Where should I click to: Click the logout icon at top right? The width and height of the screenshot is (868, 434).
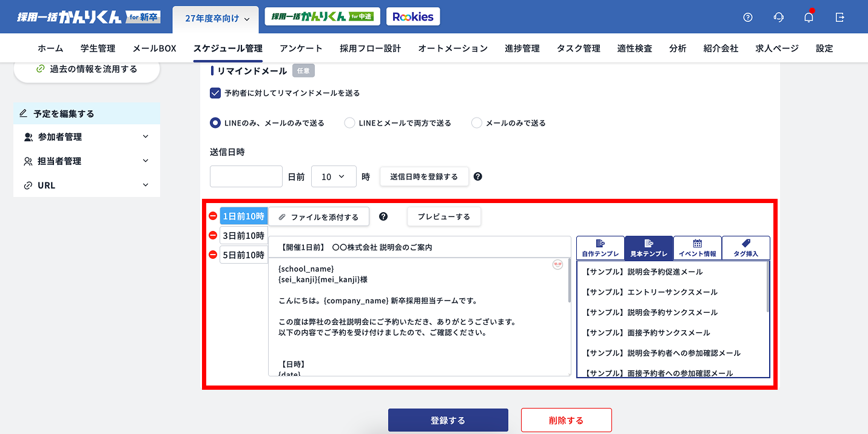click(x=840, y=18)
